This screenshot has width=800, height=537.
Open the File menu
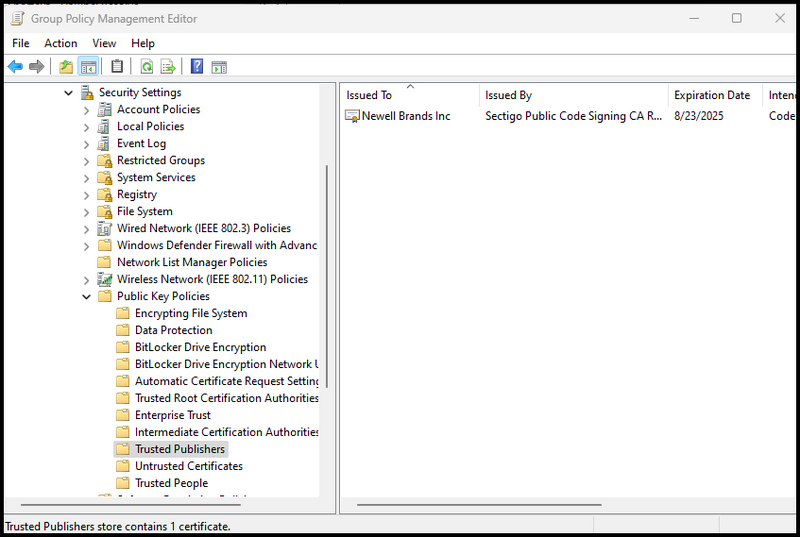21,43
